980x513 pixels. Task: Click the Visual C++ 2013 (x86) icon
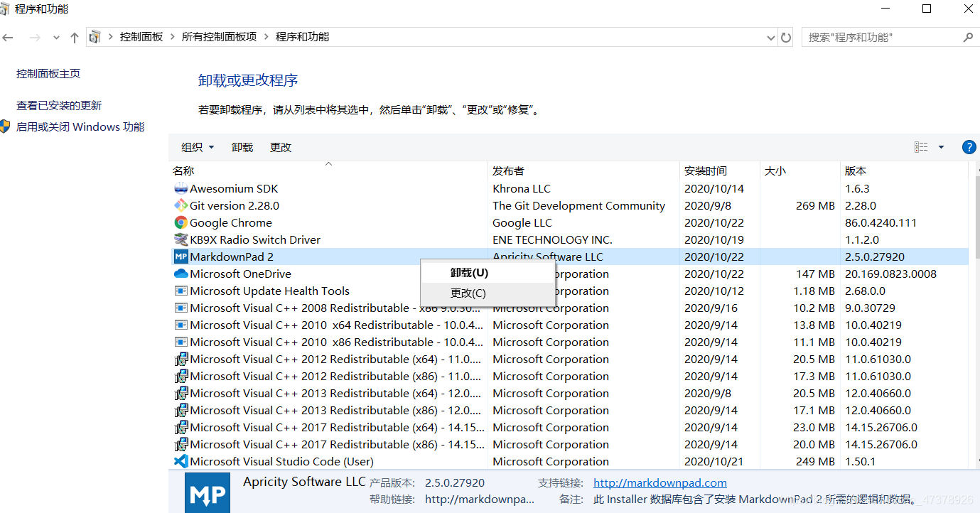point(181,410)
